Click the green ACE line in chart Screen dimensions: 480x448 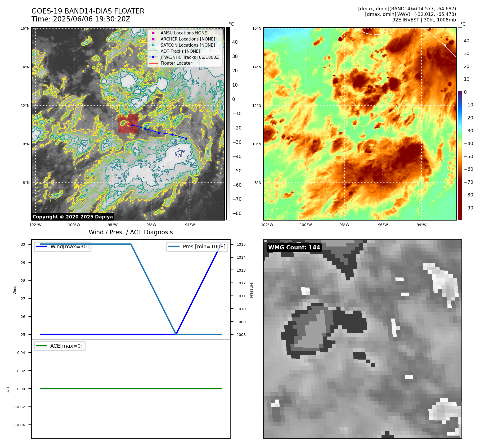131,388
